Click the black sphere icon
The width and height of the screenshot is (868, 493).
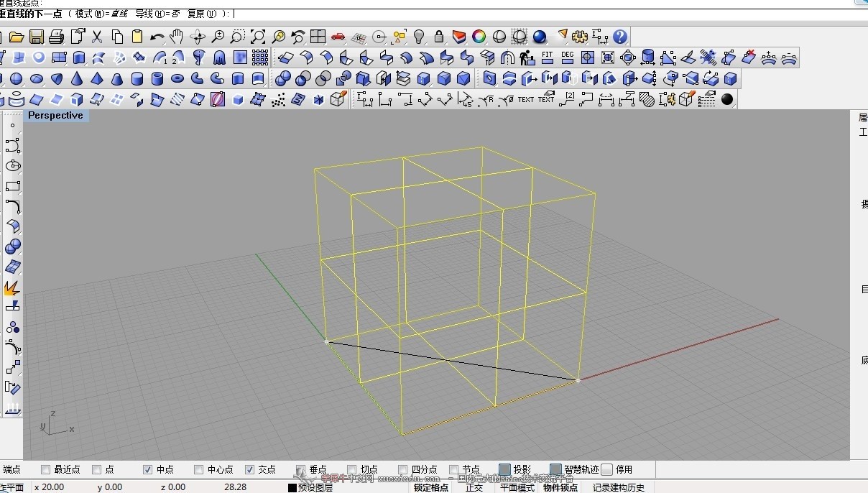[727, 99]
